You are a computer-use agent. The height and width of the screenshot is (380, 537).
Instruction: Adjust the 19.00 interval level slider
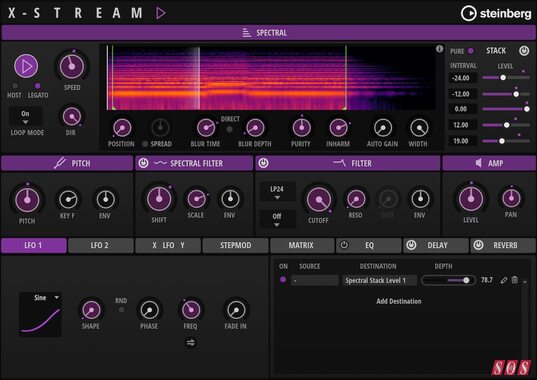pyautogui.click(x=506, y=141)
